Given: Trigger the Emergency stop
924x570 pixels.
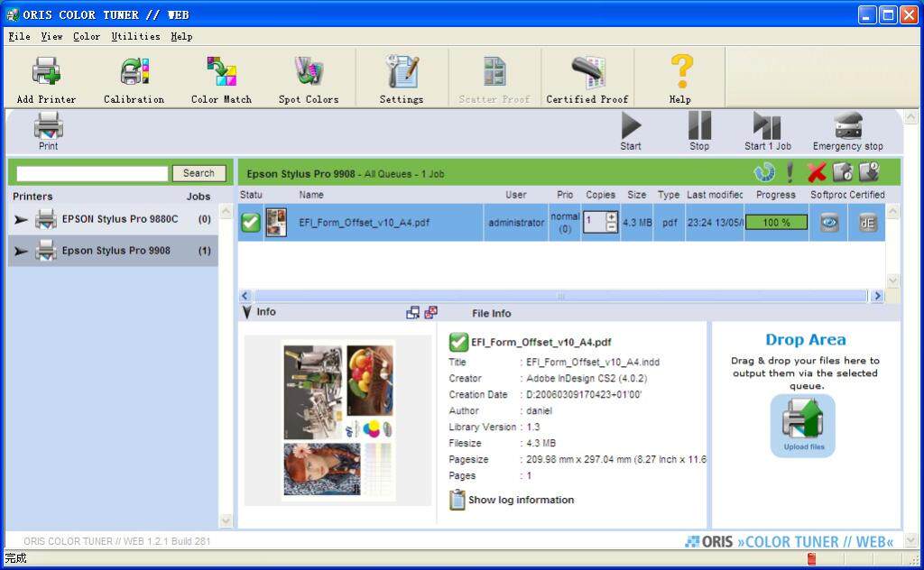Looking at the screenshot, I should [x=848, y=132].
